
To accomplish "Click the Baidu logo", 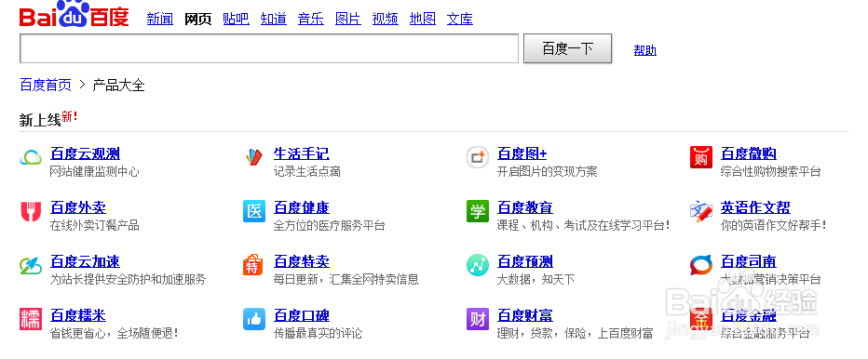I will (75, 14).
